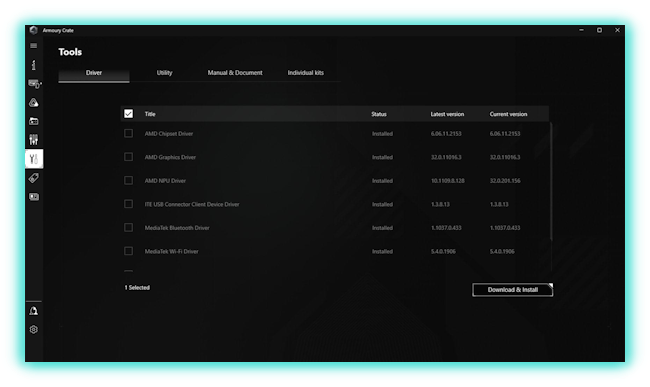Select the Tools wrench-and-screwdriver sidebar icon
The height and width of the screenshot is (387, 650).
point(34,159)
